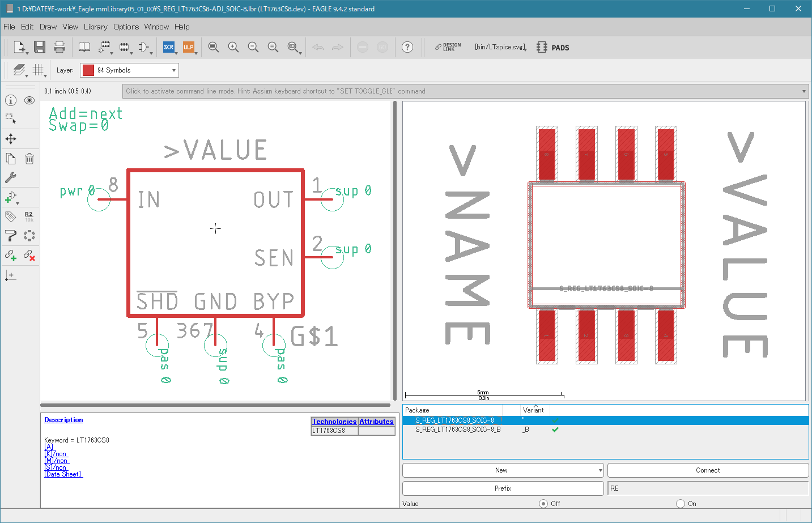Screen dimensions: 812x523
Task: Select the Delete trash tool
Action: [x=29, y=159]
